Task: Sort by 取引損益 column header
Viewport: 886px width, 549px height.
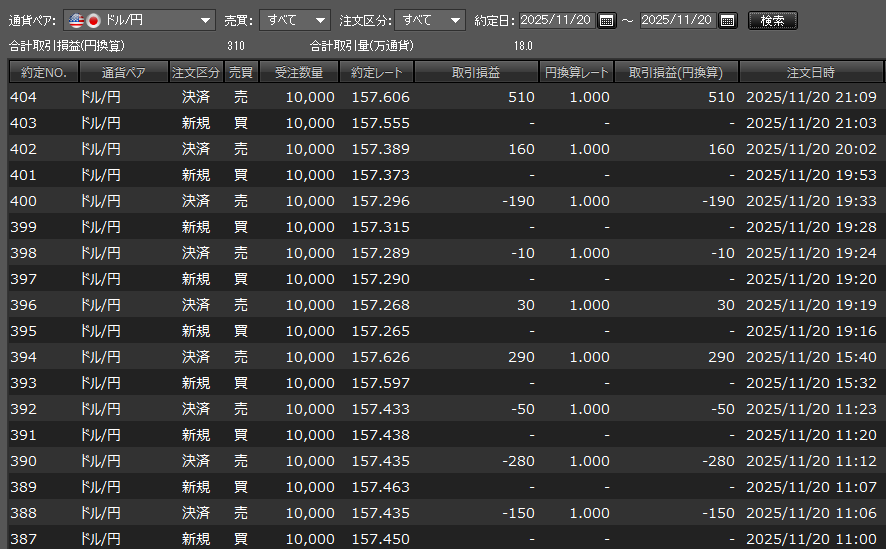Action: (476, 72)
